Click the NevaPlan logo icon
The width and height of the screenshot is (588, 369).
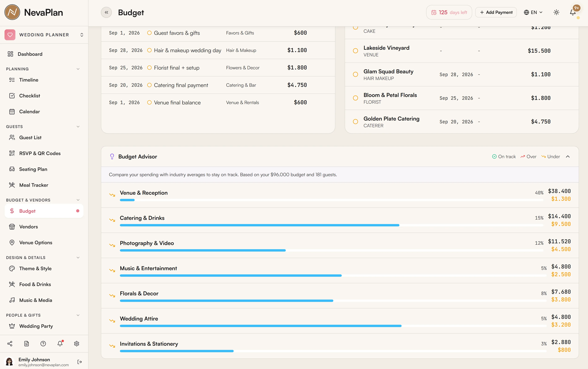[12, 12]
